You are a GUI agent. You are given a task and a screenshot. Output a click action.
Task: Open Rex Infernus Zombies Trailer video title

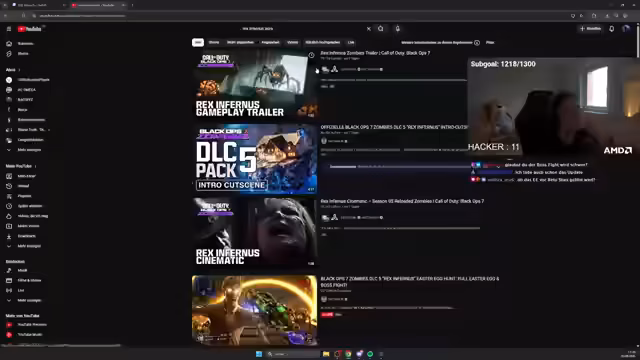(x=375, y=53)
